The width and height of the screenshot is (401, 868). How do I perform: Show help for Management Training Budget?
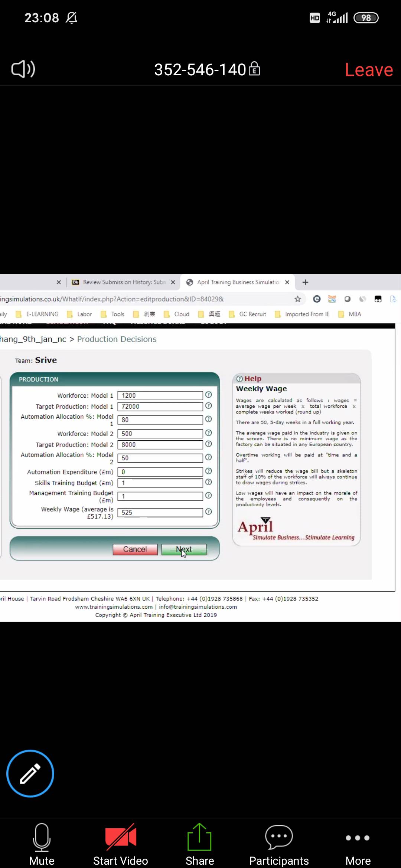pyautogui.click(x=209, y=496)
